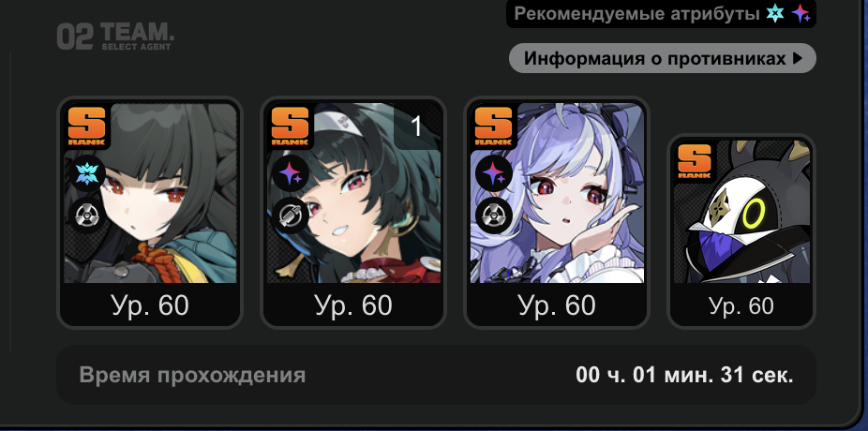Click the ether star icon beside Рекомендуемые атрибуты

(x=801, y=13)
